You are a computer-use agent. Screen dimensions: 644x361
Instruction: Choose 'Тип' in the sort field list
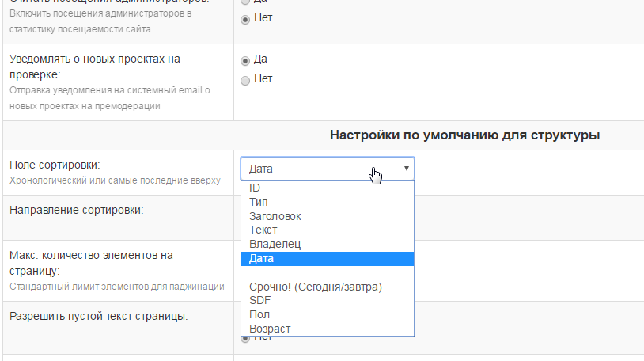tap(328, 202)
